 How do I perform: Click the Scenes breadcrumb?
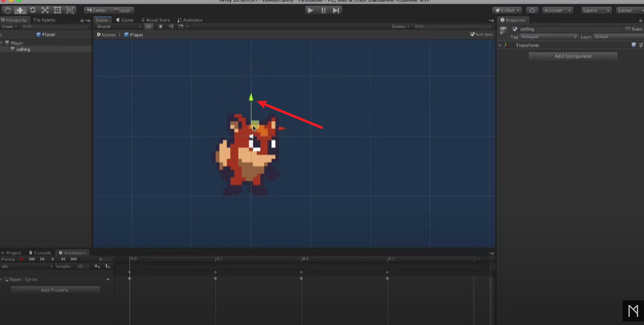[x=106, y=35]
